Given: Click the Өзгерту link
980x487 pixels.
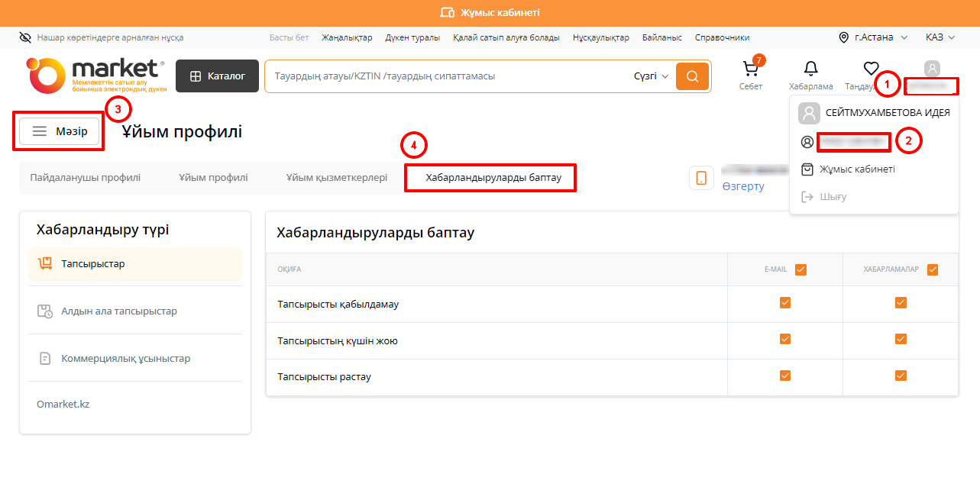Looking at the screenshot, I should (x=742, y=186).
